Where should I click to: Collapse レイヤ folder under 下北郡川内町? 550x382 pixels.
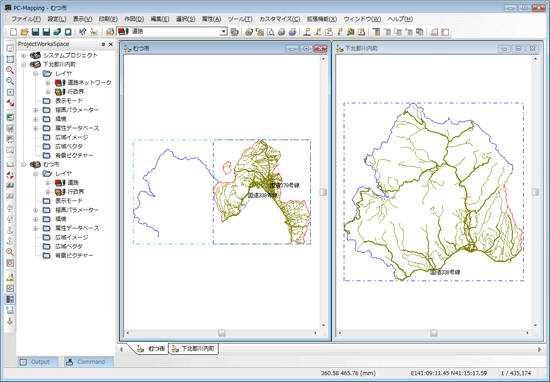(x=35, y=74)
